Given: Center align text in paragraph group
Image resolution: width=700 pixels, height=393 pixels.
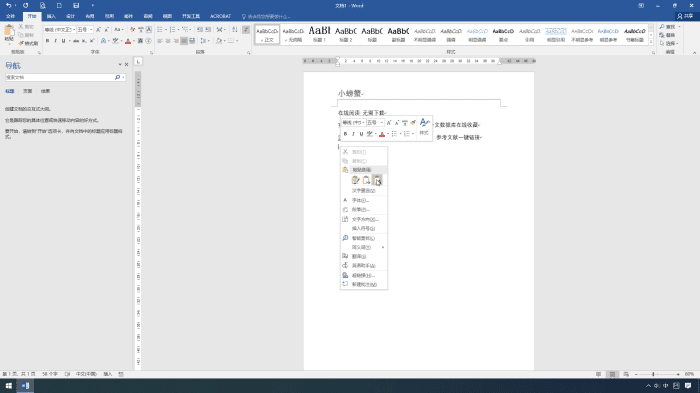Looking at the screenshot, I should coord(168,41).
